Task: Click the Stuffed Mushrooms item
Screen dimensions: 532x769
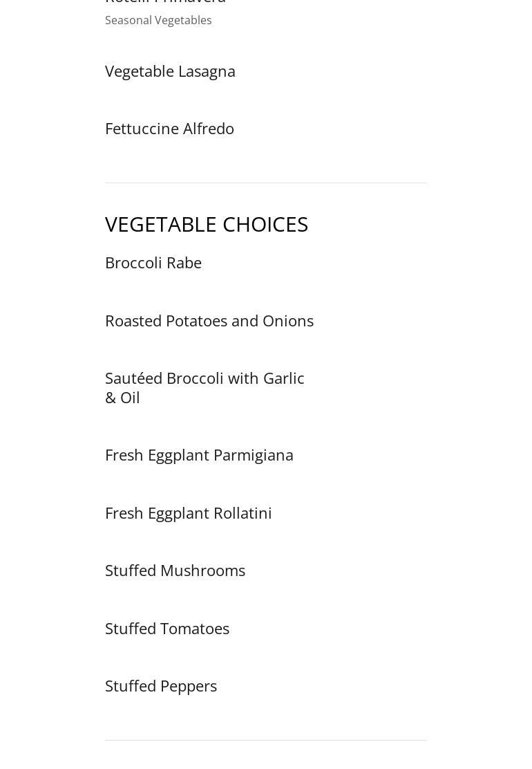Action: [x=175, y=571]
